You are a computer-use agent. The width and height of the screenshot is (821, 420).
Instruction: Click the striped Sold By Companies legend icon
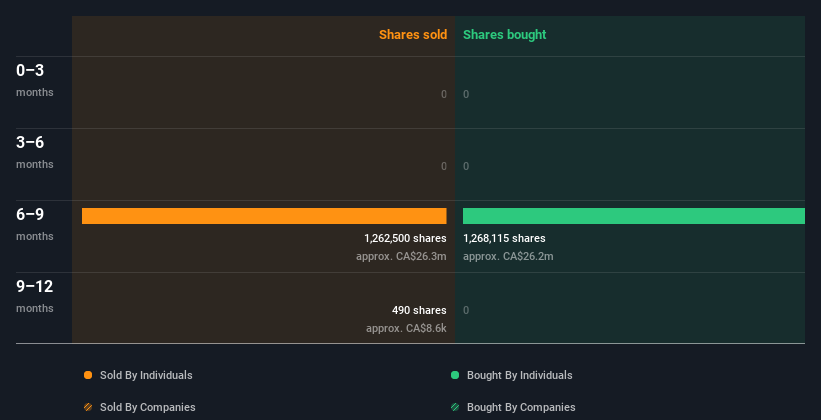tap(88, 407)
